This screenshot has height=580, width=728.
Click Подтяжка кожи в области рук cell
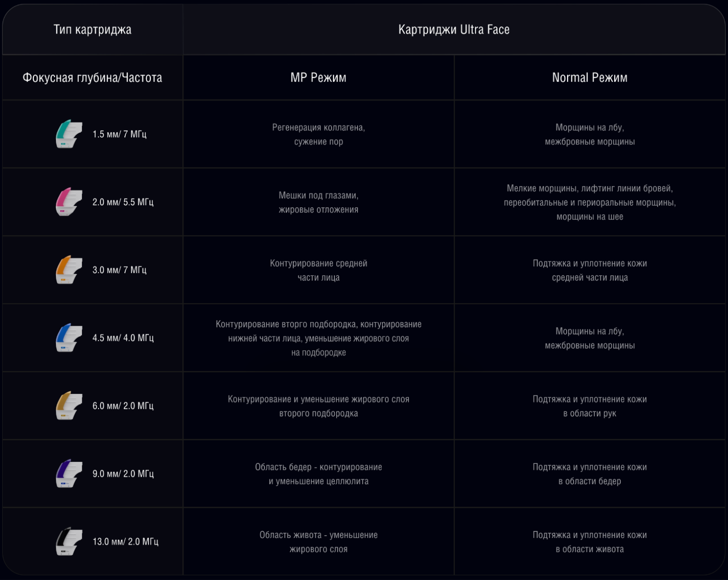(589, 406)
